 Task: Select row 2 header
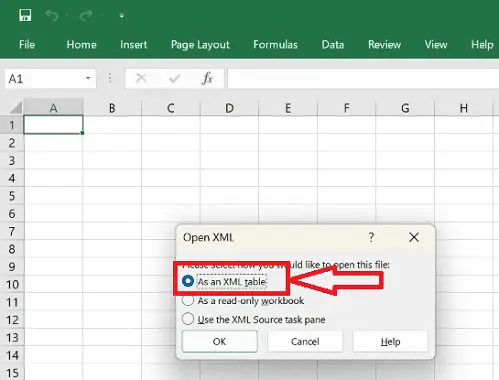tap(12, 143)
